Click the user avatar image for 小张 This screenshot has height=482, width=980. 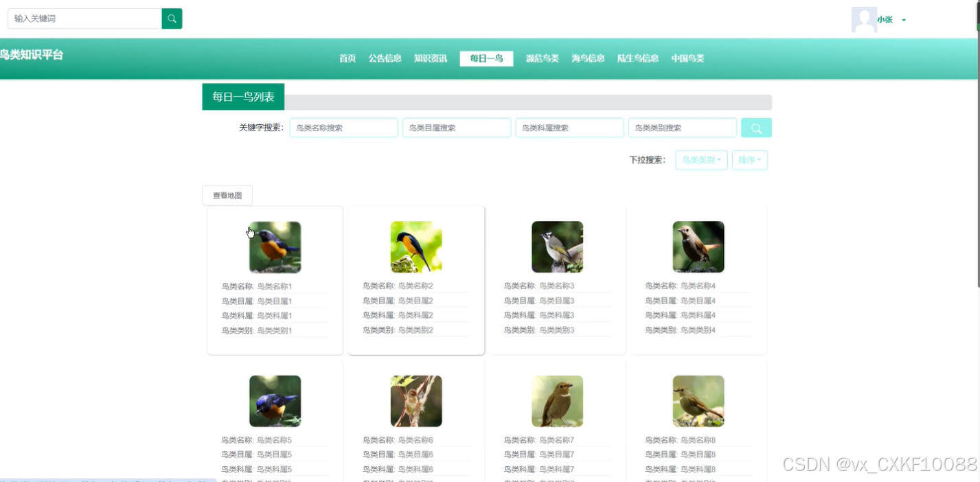click(864, 20)
